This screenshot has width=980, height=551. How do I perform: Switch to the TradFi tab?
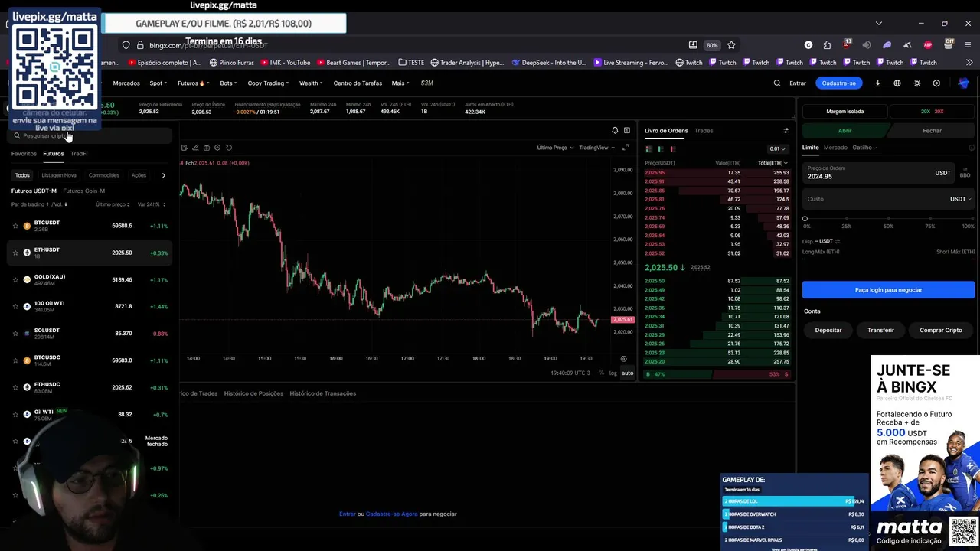pos(79,154)
